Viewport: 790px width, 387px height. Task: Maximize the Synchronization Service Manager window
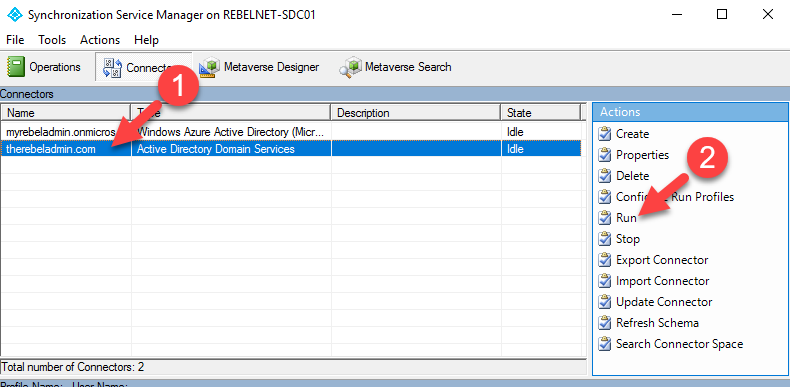tap(722, 15)
